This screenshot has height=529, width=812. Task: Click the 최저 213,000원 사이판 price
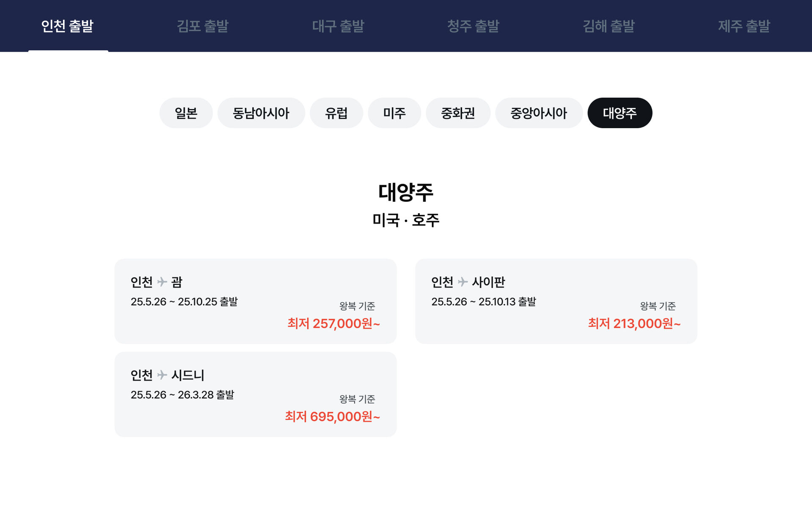pyautogui.click(x=634, y=323)
